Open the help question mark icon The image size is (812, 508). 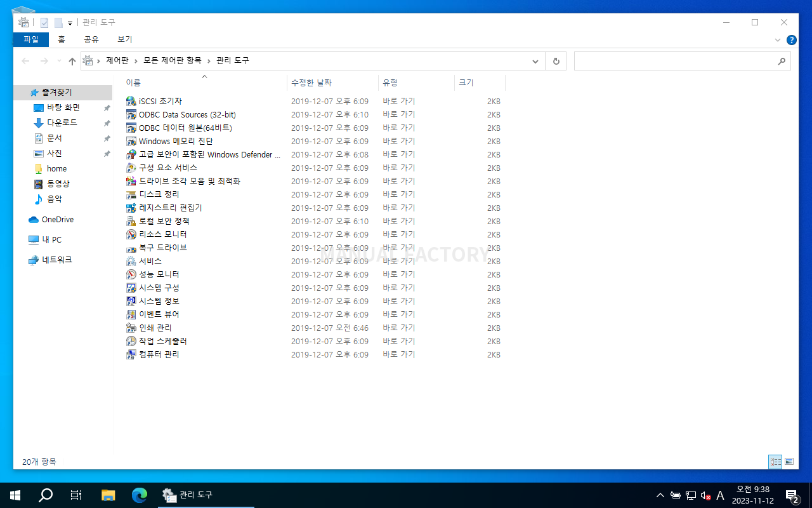[792, 40]
